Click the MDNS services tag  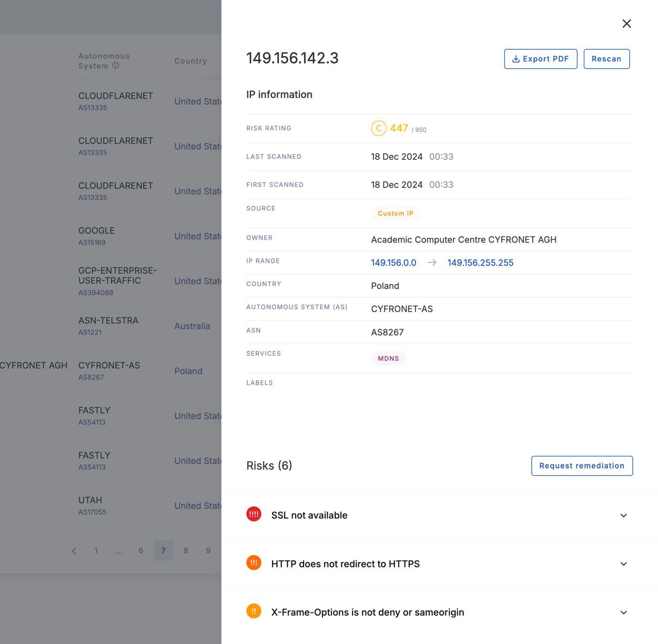tap(388, 358)
